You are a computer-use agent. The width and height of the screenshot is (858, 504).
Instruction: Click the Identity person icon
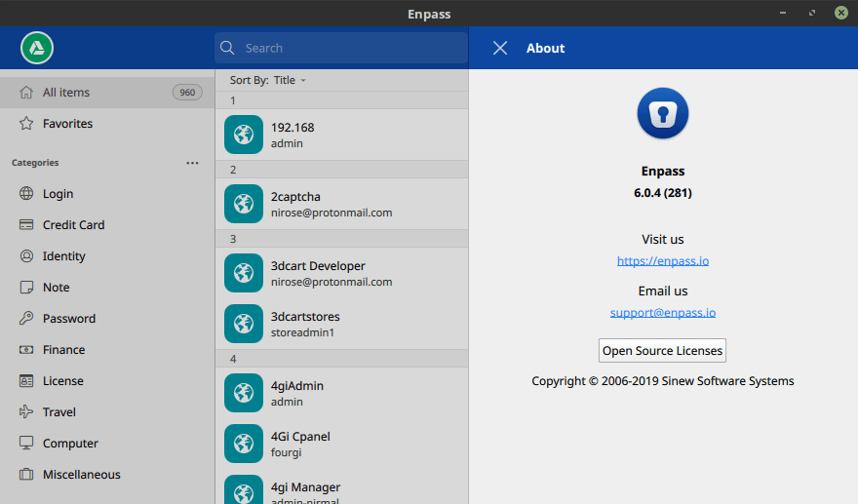coord(26,255)
